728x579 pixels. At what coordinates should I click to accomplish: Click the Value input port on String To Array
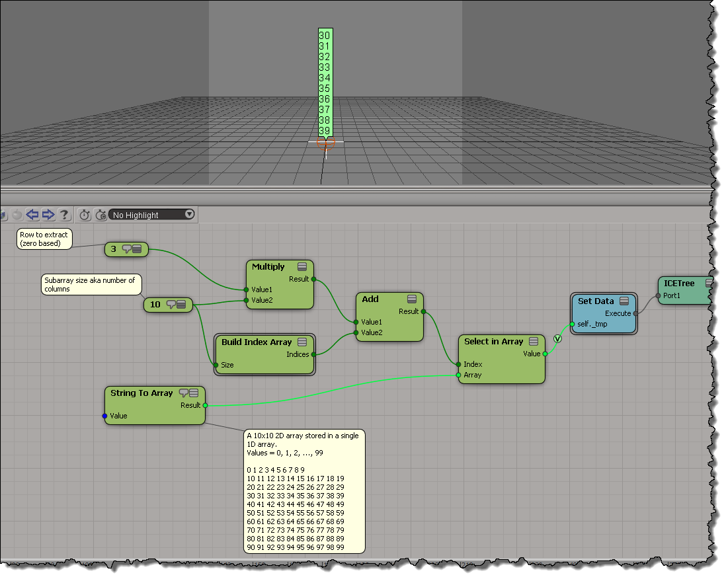[105, 416]
